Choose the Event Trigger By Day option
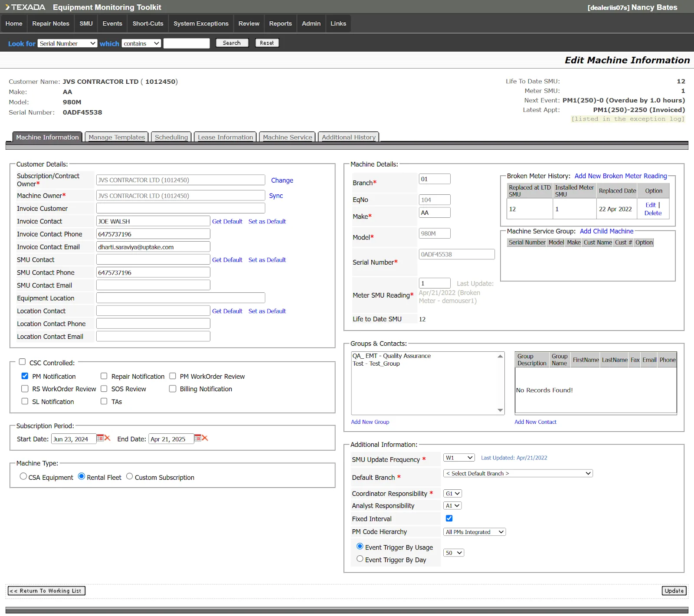 click(x=360, y=559)
